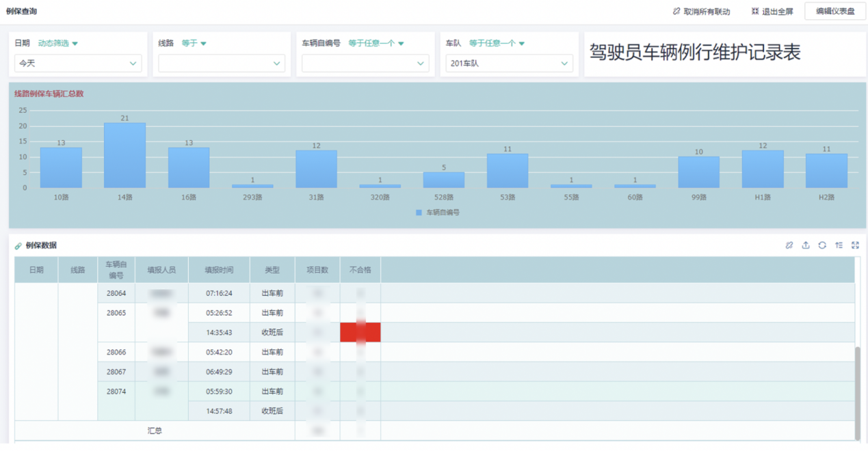Image resolution: width=868 pixels, height=451 pixels.
Task: Click the unlink icon next to 取消所有联动
Action: coord(676,12)
